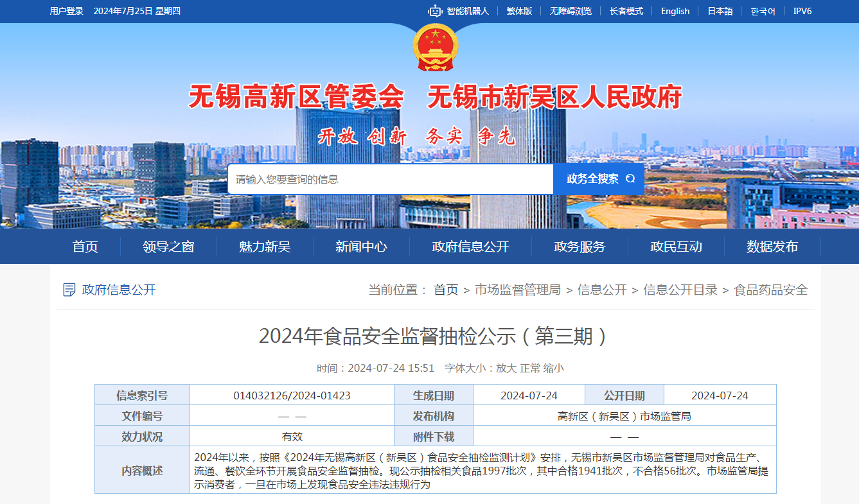Click the document icon beside 政府信息公开 heading
Image resolution: width=859 pixels, height=504 pixels.
coord(69,290)
